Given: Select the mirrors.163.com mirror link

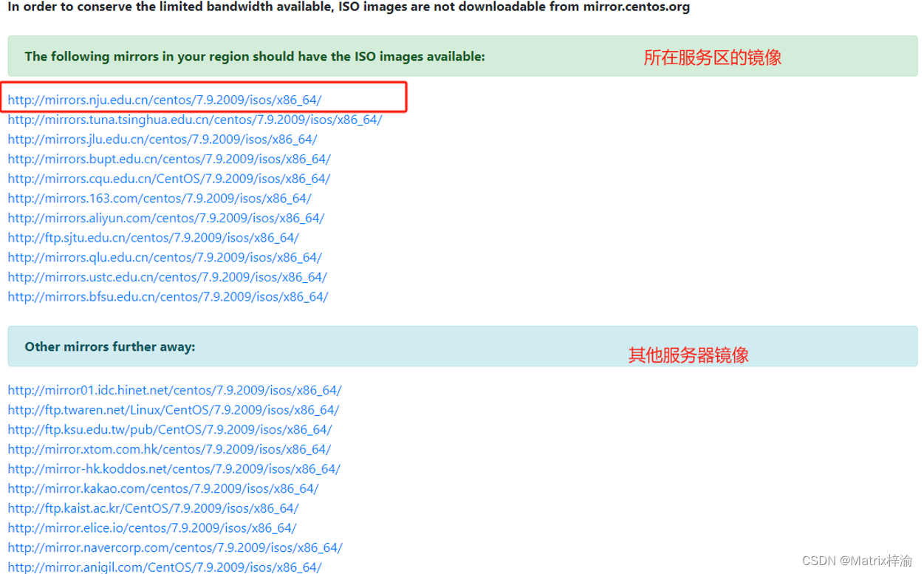Looking at the screenshot, I should (160, 198).
